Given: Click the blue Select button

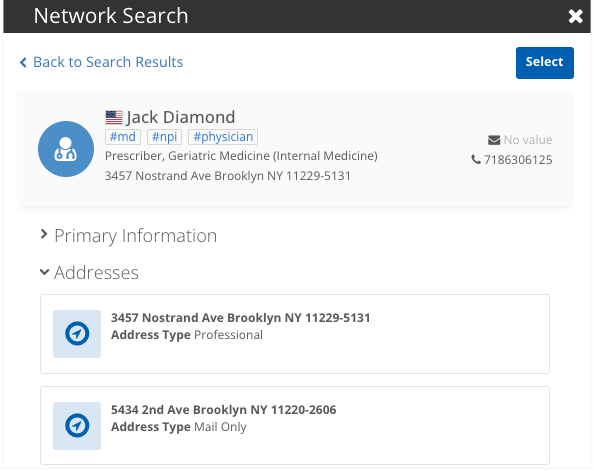Looking at the screenshot, I should [x=545, y=63].
